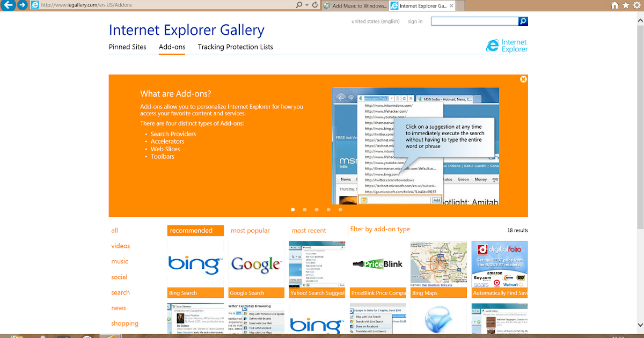Switch to the Tracking Protection Lists tab
This screenshot has height=338, width=644.
click(x=235, y=47)
